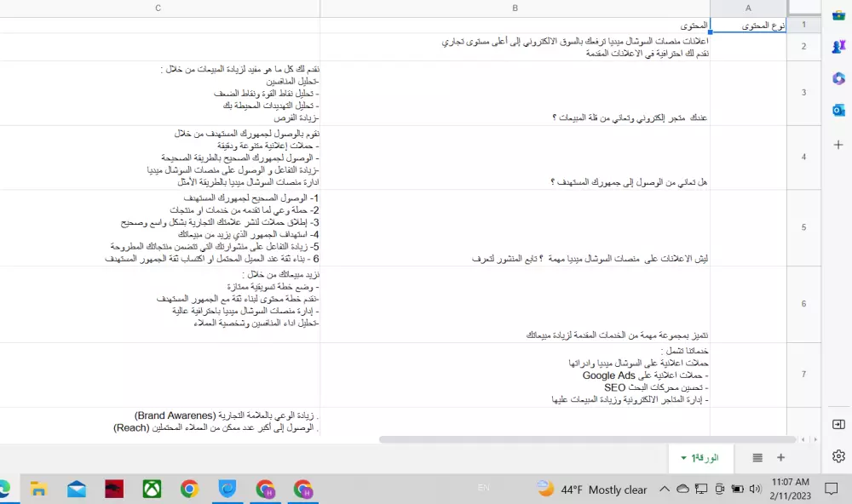This screenshot has width=852, height=504.
Task: Open the Xbox app from the taskbar
Action: point(151,490)
